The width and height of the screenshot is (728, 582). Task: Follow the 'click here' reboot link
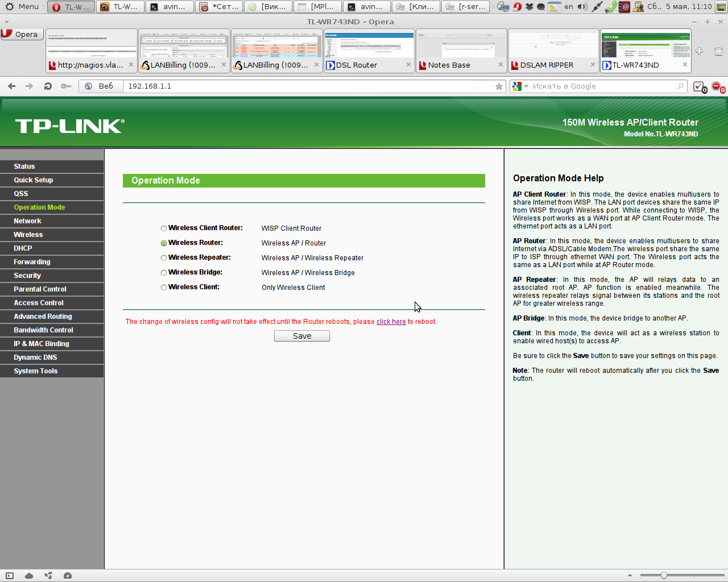(x=391, y=322)
